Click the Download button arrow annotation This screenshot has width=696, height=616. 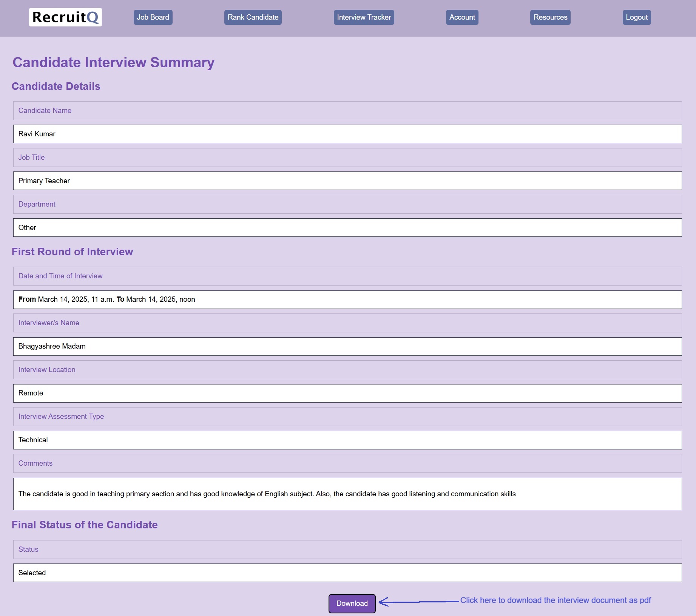pos(414,601)
